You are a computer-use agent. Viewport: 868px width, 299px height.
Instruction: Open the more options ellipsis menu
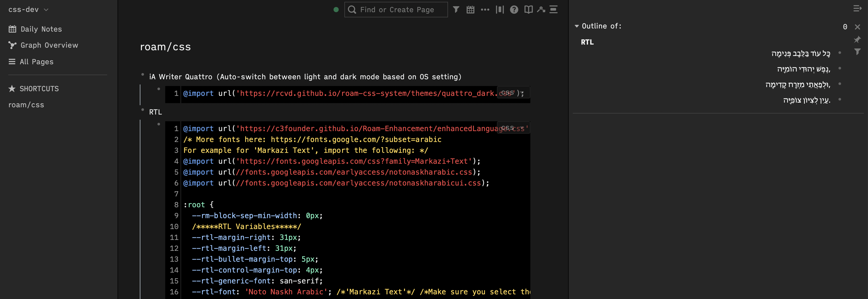(x=485, y=9)
